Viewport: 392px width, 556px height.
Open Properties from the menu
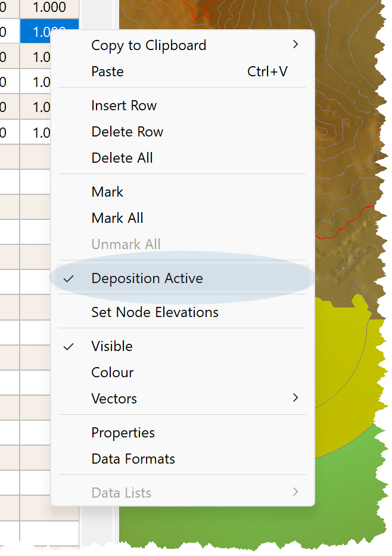(123, 433)
